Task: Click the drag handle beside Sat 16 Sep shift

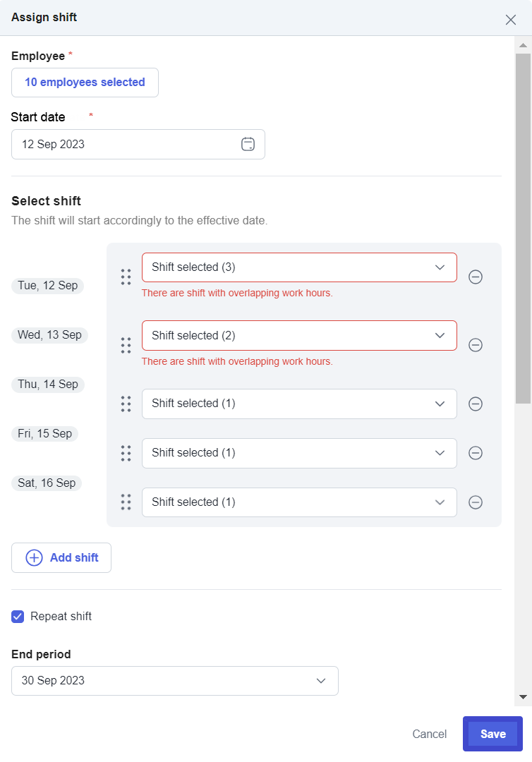Action: 126,502
